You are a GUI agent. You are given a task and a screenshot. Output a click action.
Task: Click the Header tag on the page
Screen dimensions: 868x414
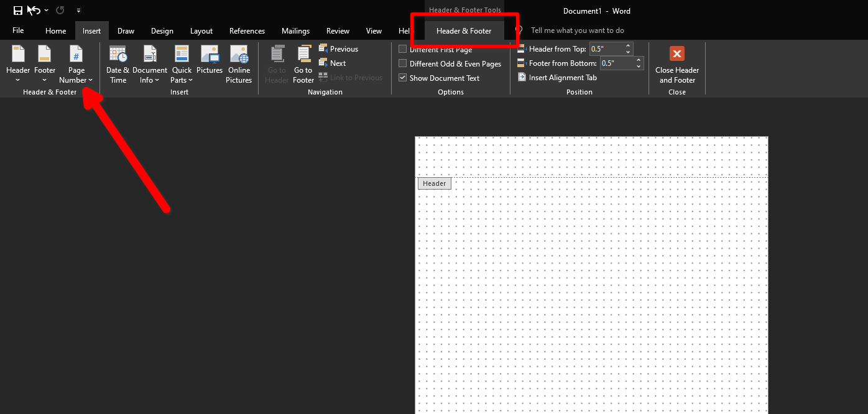point(434,183)
